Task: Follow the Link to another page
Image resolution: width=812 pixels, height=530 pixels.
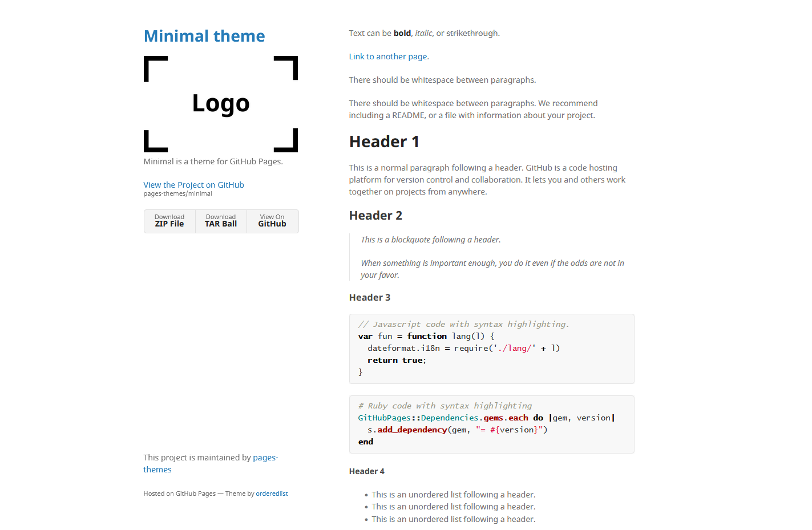Action: pos(389,56)
